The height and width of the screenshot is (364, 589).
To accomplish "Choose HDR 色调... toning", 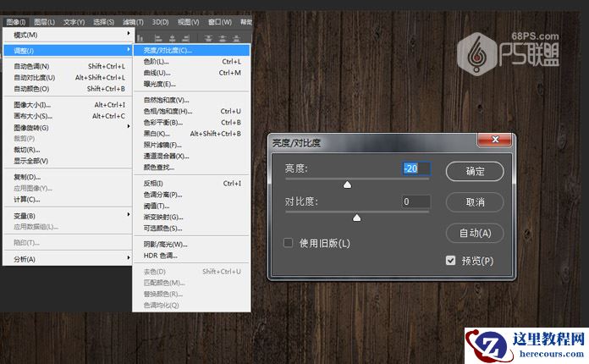I will 191,256.
